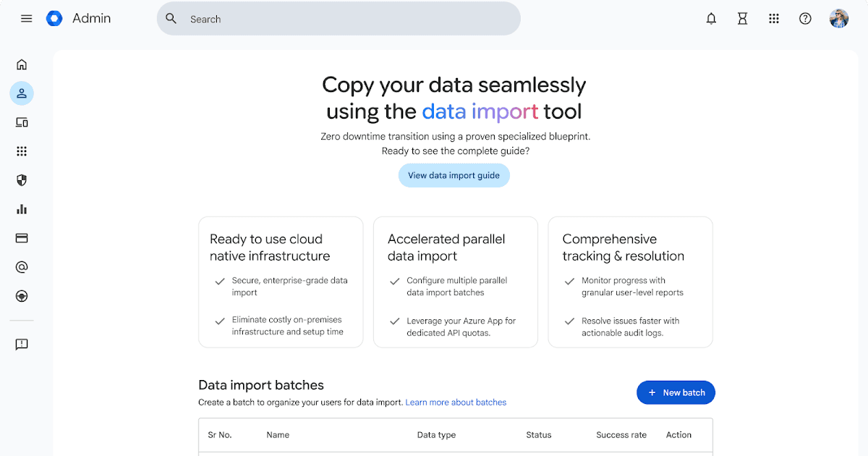The width and height of the screenshot is (868, 456).
Task: Send feedback via sidebar feedback icon
Action: [22, 345]
